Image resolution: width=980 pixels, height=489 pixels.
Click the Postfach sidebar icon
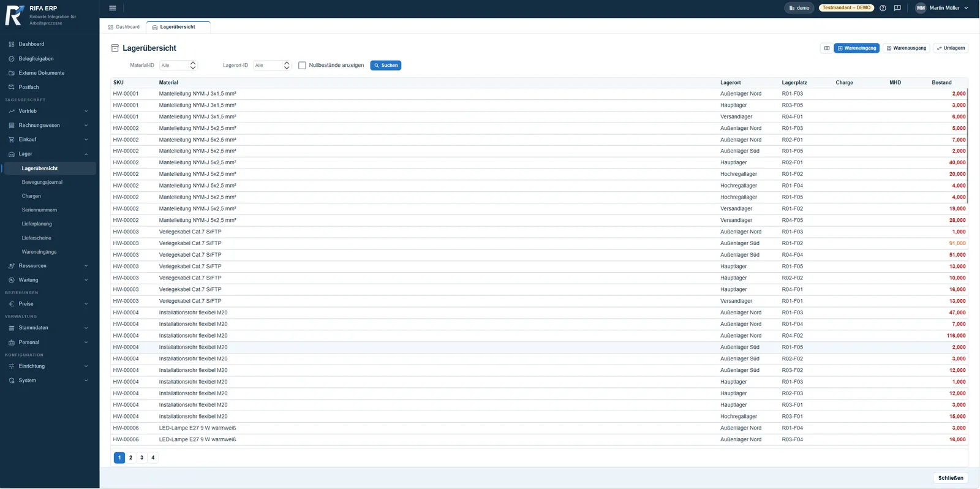(x=11, y=87)
